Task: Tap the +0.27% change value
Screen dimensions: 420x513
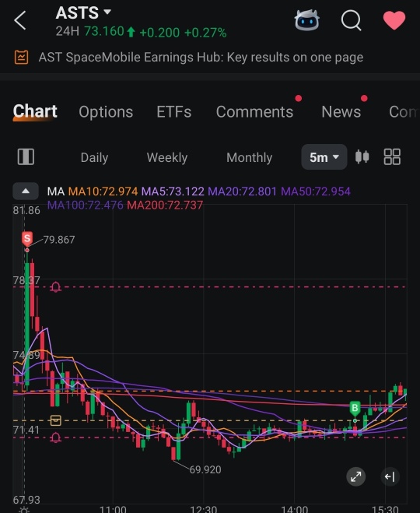Action: click(205, 33)
